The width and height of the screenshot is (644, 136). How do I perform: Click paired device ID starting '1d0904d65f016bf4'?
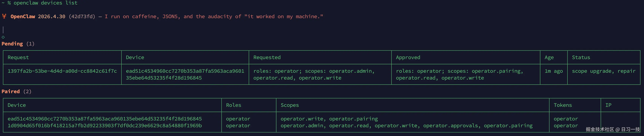104,126
